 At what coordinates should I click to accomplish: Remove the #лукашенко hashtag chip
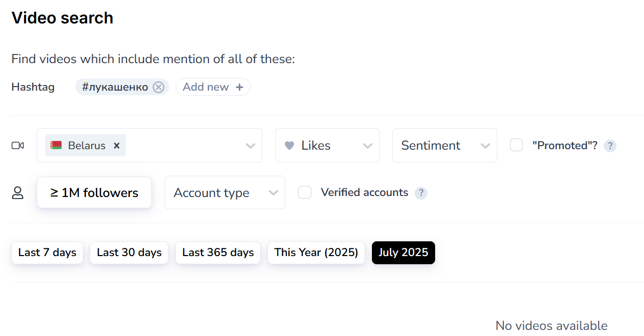[159, 87]
